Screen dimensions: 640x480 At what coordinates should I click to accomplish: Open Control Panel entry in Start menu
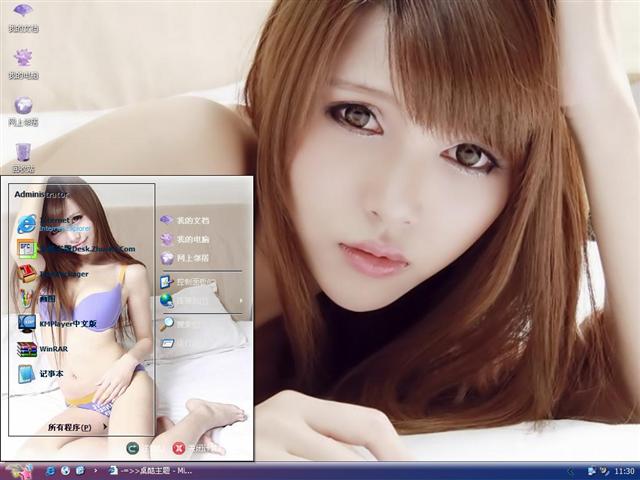pyautogui.click(x=188, y=282)
